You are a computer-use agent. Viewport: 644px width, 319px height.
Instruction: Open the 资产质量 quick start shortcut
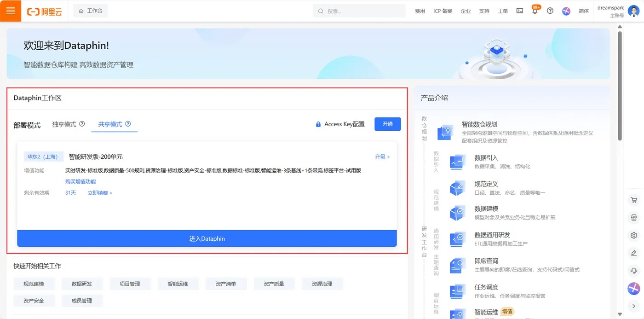click(274, 284)
